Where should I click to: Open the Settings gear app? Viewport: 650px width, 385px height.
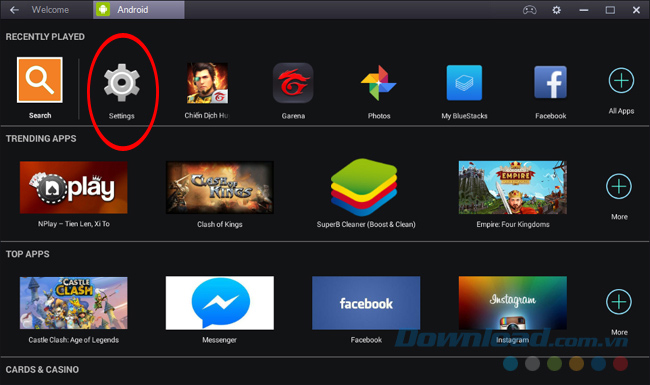coord(121,83)
